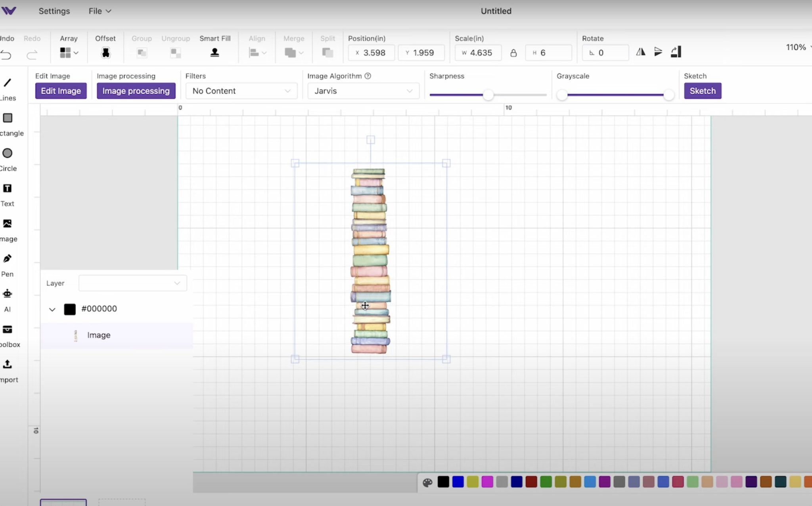Viewport: 812px width, 506px height.
Task: Toggle the scale lock icon
Action: (x=513, y=52)
